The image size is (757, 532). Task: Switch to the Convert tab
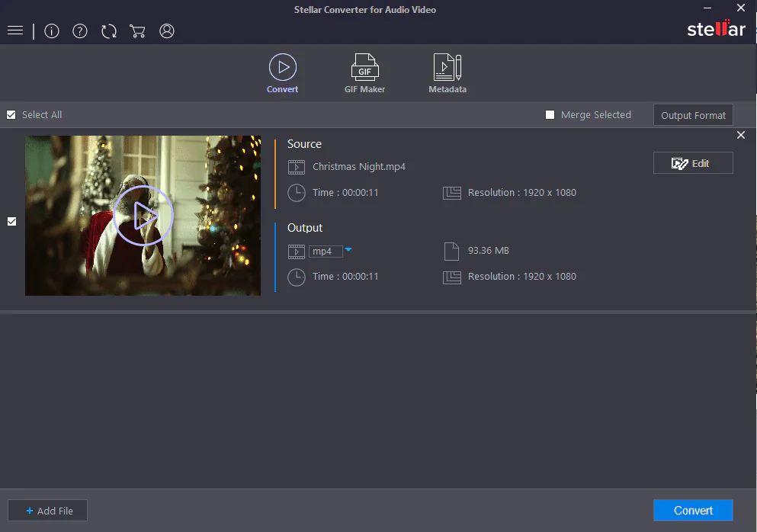(x=282, y=74)
